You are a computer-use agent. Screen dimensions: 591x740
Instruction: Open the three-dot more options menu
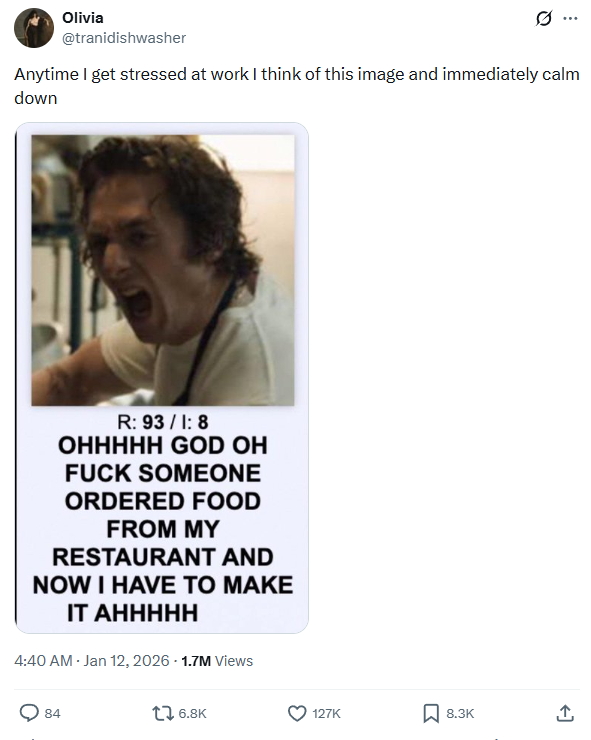tap(570, 18)
